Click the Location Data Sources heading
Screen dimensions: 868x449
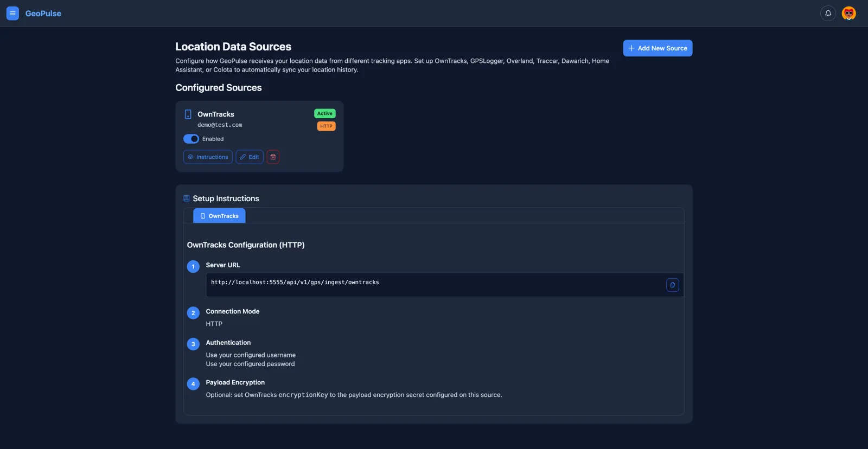point(233,47)
